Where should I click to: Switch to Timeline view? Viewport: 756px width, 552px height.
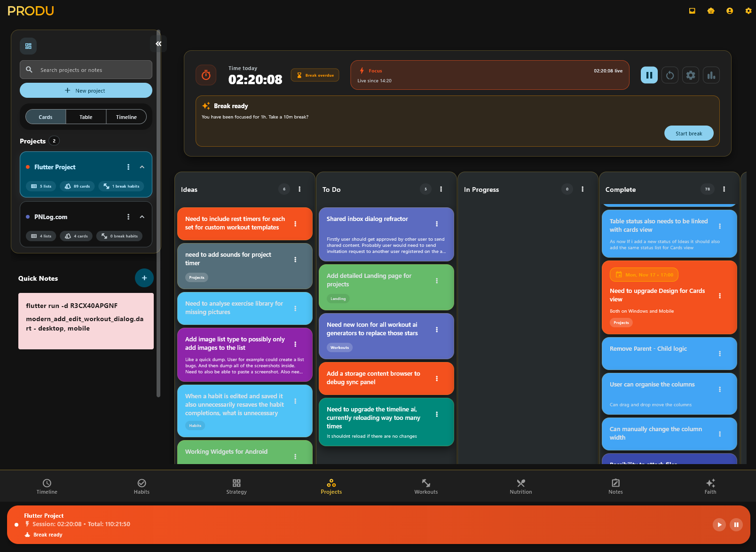tap(126, 117)
